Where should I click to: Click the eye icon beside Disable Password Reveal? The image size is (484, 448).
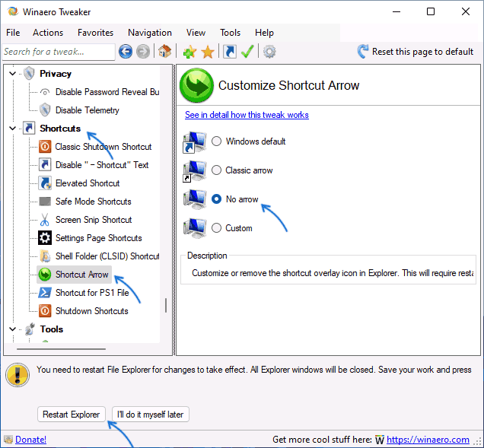(x=45, y=92)
